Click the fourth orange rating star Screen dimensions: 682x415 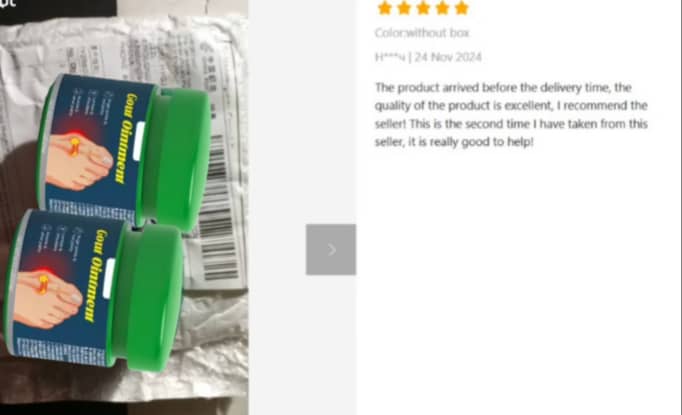442,8
